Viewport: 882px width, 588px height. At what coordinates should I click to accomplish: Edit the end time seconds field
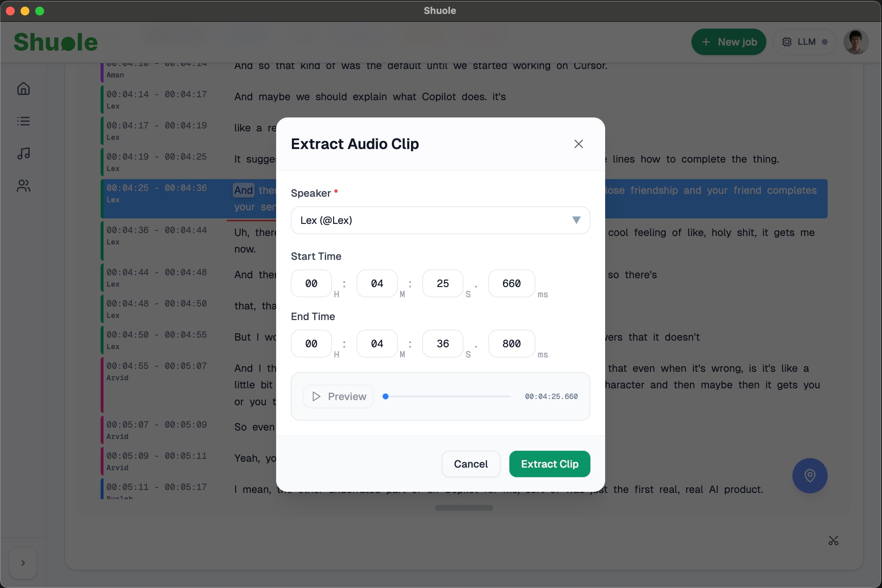point(442,344)
